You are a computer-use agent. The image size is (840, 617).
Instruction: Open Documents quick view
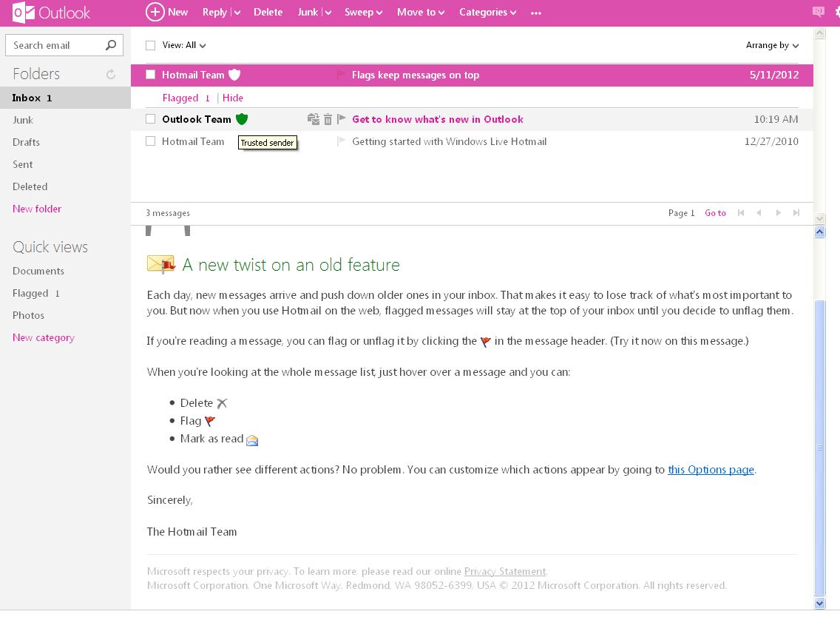pos(38,271)
